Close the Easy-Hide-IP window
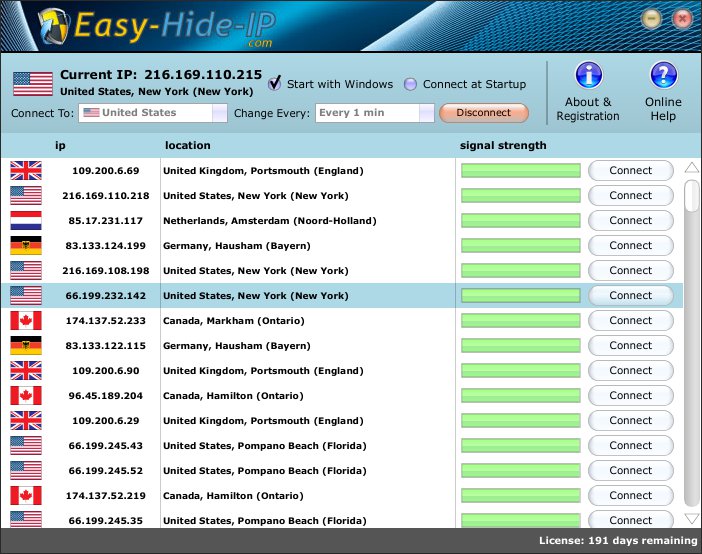 pos(682,19)
